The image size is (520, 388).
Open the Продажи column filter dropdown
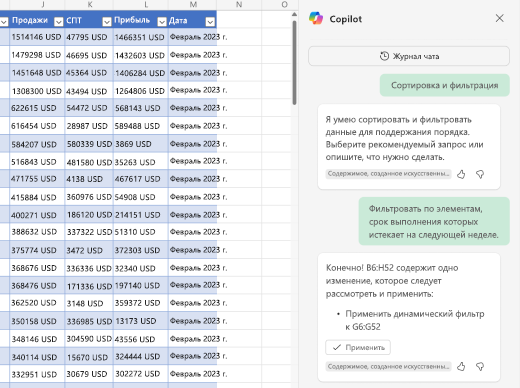[x=58, y=22]
